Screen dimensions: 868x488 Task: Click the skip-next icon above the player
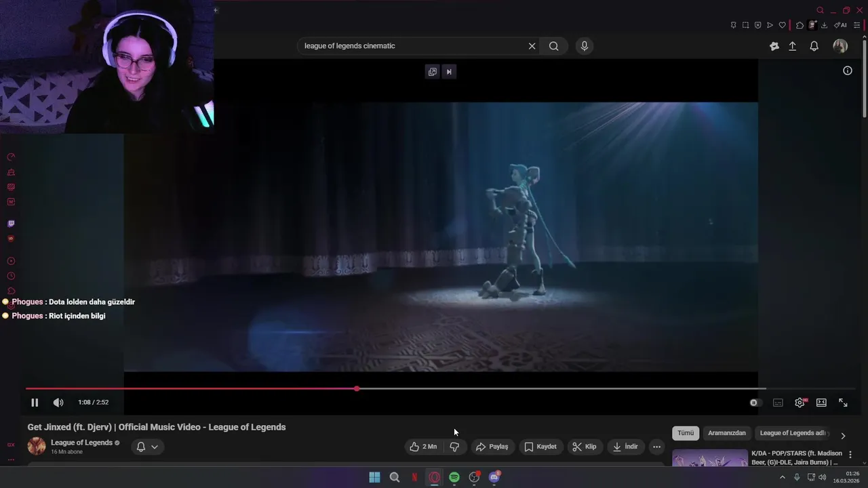coord(449,72)
